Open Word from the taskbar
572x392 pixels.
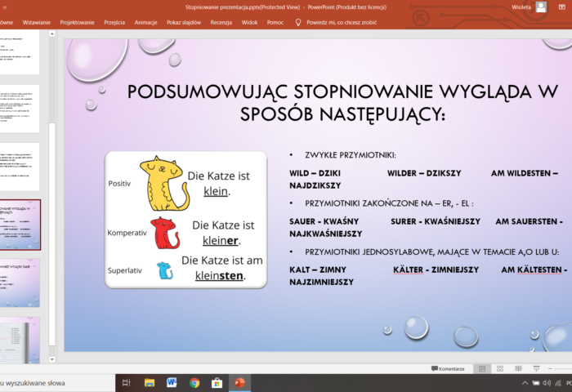(172, 382)
